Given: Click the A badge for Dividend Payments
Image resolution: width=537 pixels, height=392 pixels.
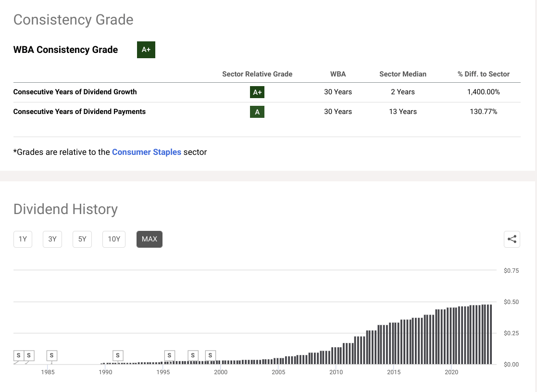Looking at the screenshot, I should click(x=257, y=112).
